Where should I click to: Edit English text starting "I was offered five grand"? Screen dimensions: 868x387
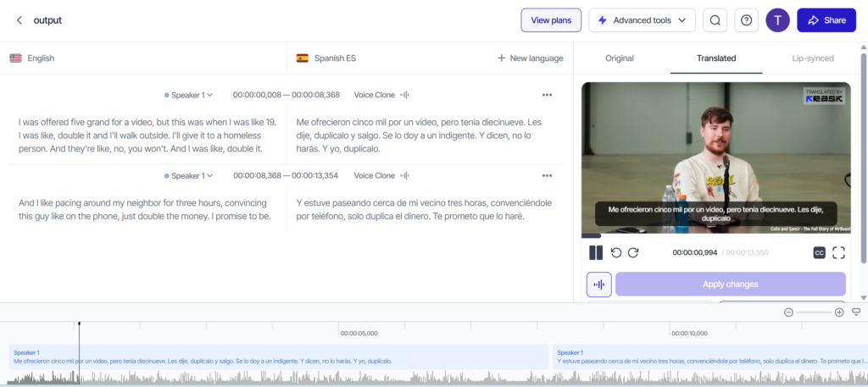coord(147,135)
